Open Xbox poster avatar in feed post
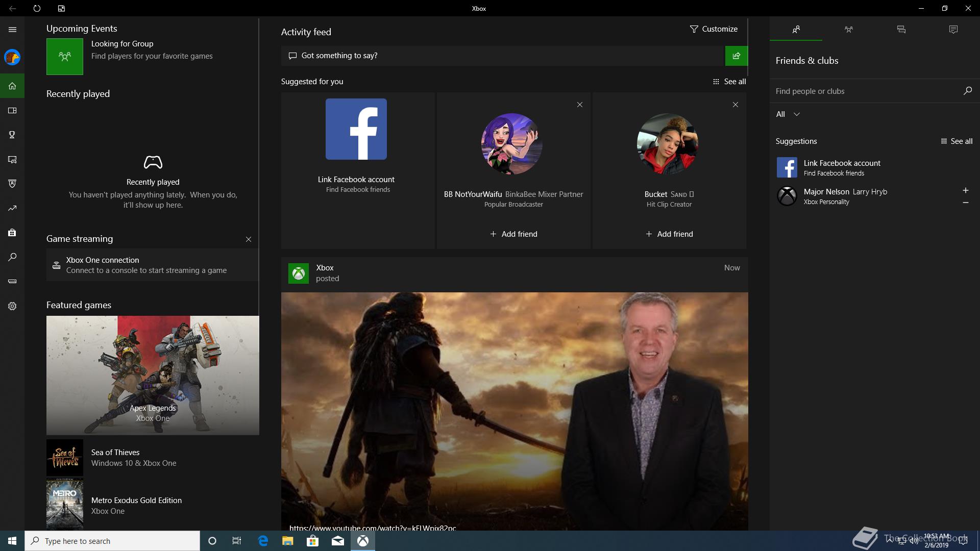The height and width of the screenshot is (551, 980). coord(299,273)
